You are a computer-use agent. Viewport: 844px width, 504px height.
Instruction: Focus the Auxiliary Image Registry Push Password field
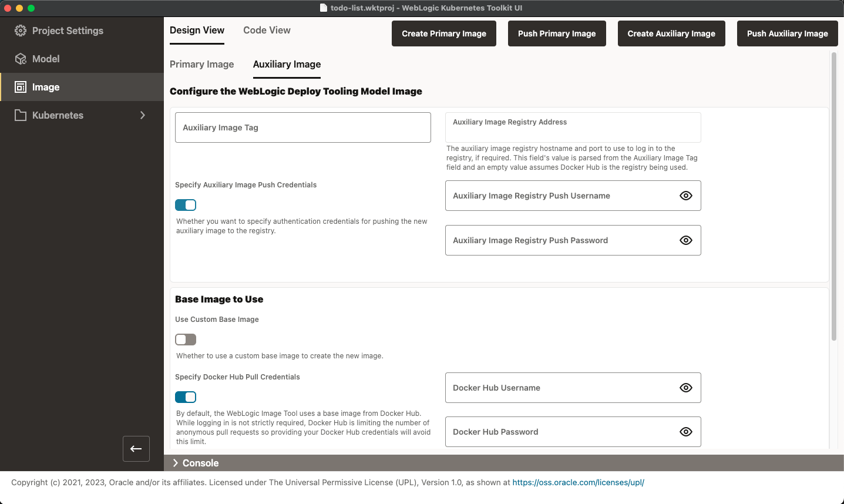pyautogui.click(x=573, y=240)
